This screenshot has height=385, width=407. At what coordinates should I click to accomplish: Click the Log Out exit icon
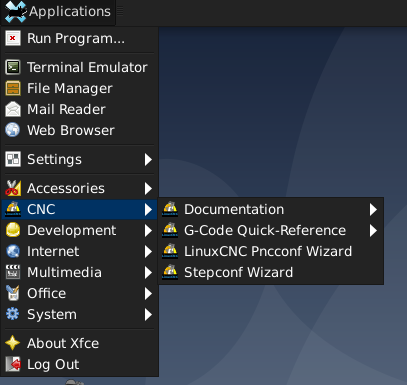coord(13,364)
